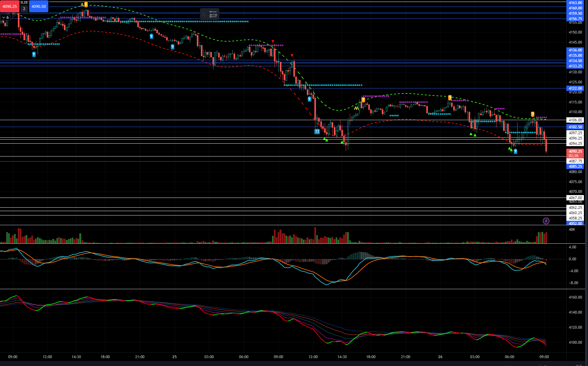Click the date label 26 on the time axis
Viewport: 588px width, 366px height.
click(x=440, y=357)
